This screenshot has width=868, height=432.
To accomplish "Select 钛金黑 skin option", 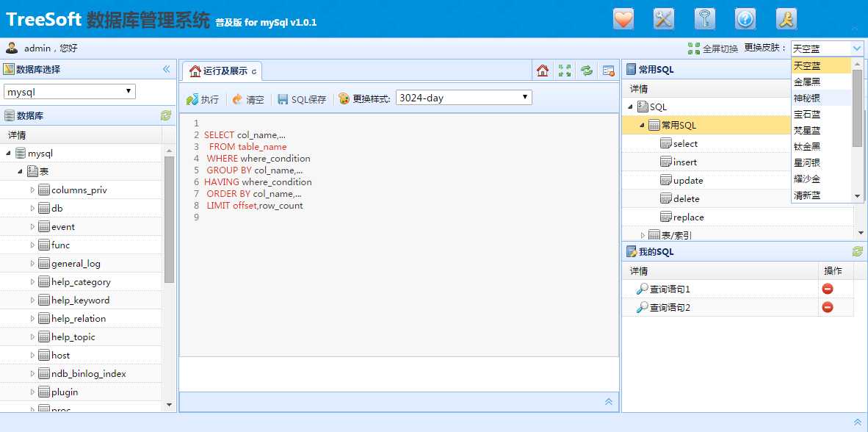I will pos(821,146).
